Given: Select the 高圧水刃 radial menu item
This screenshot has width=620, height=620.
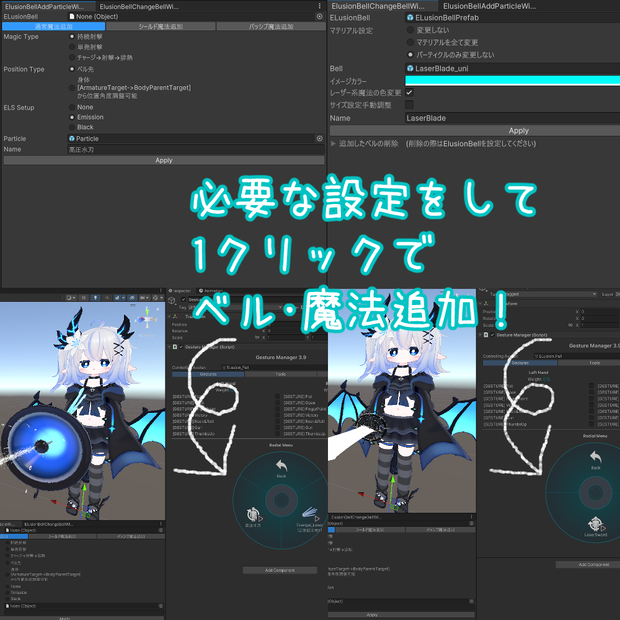Looking at the screenshot, I should point(253,517).
